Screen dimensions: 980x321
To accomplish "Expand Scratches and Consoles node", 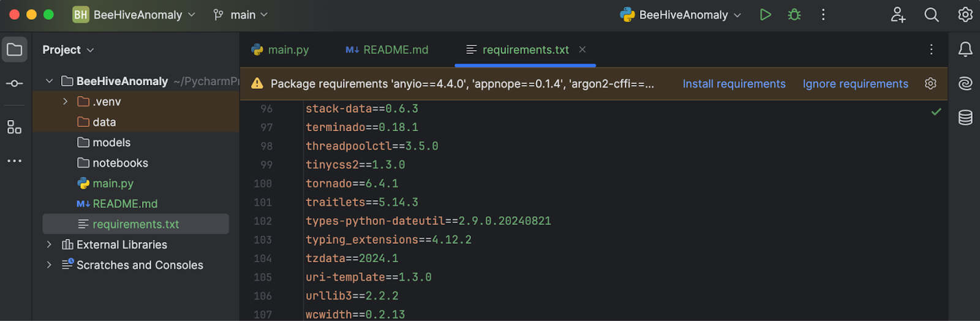I will pos(49,265).
